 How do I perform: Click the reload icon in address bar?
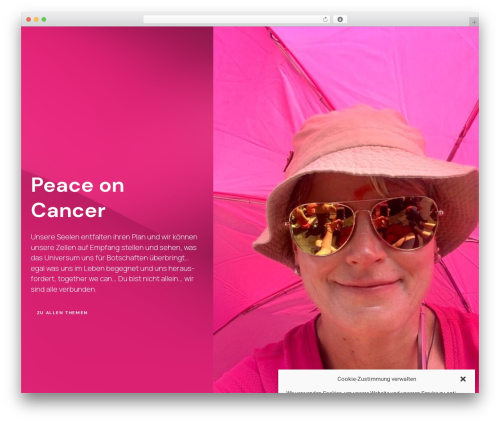click(x=325, y=20)
